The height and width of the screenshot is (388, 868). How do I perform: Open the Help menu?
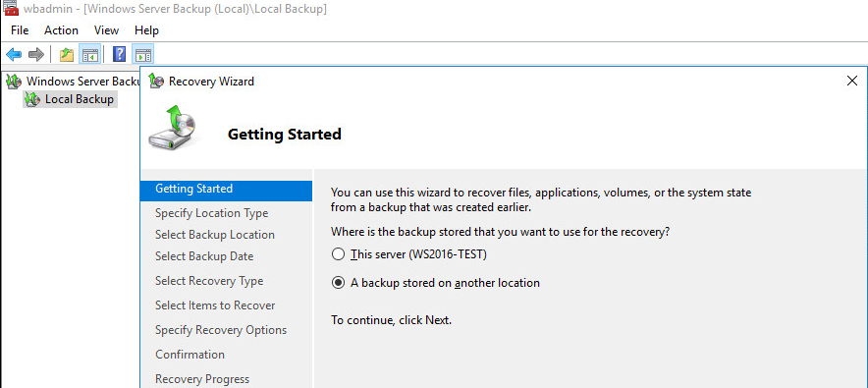pyautogui.click(x=146, y=30)
